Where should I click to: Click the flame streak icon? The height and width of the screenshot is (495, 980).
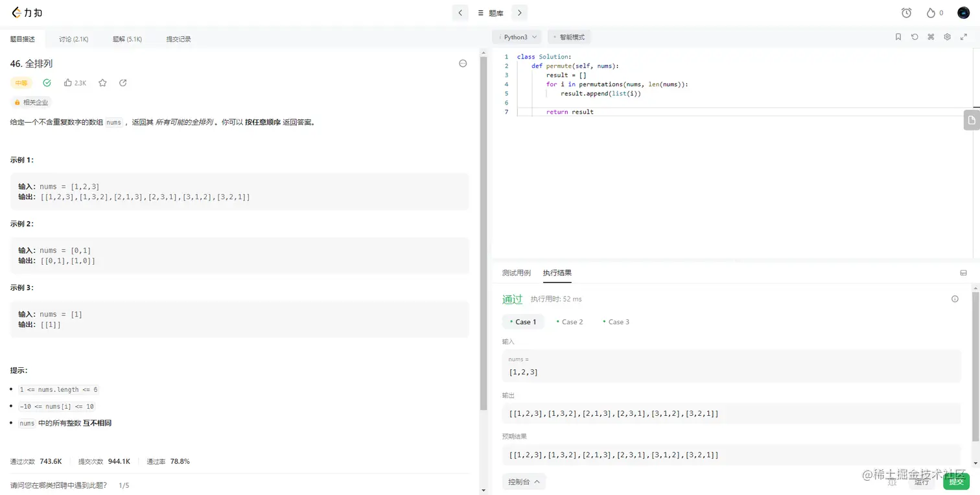[931, 13]
